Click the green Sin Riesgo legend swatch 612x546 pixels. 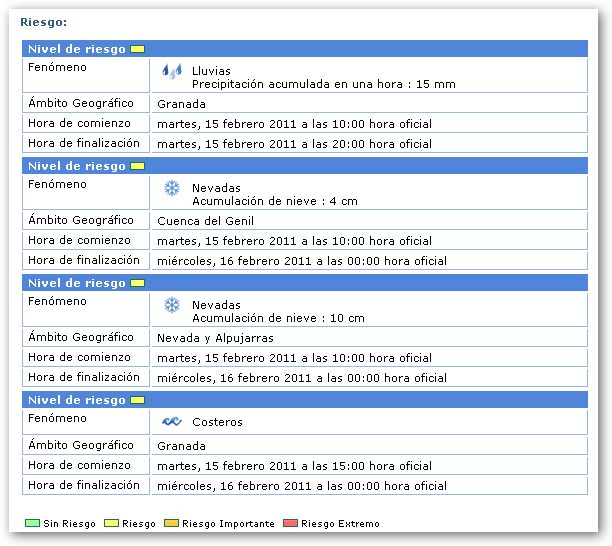(x=33, y=523)
